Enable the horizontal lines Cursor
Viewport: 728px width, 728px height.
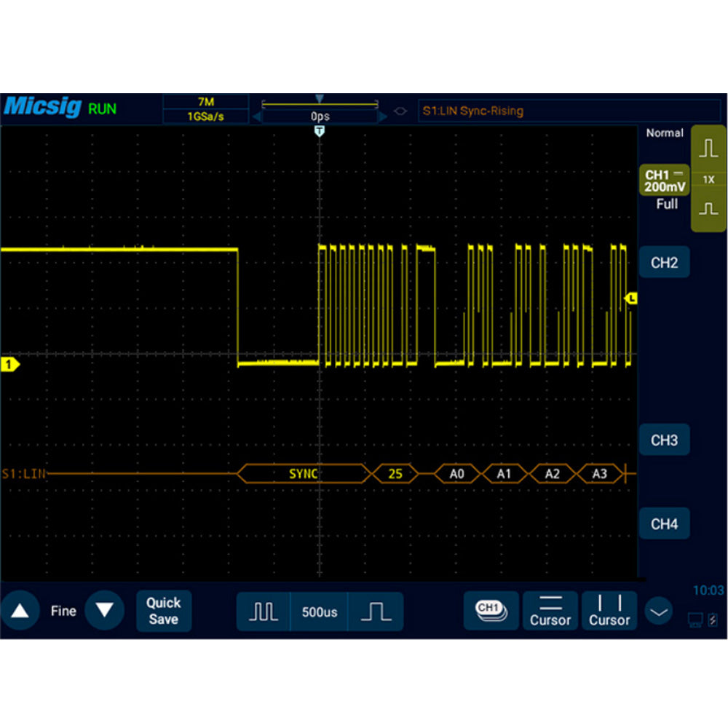click(550, 610)
